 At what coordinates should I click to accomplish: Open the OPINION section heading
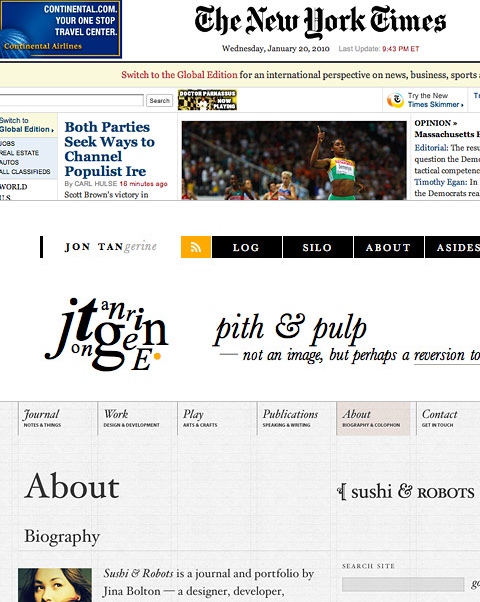pyautogui.click(x=435, y=123)
